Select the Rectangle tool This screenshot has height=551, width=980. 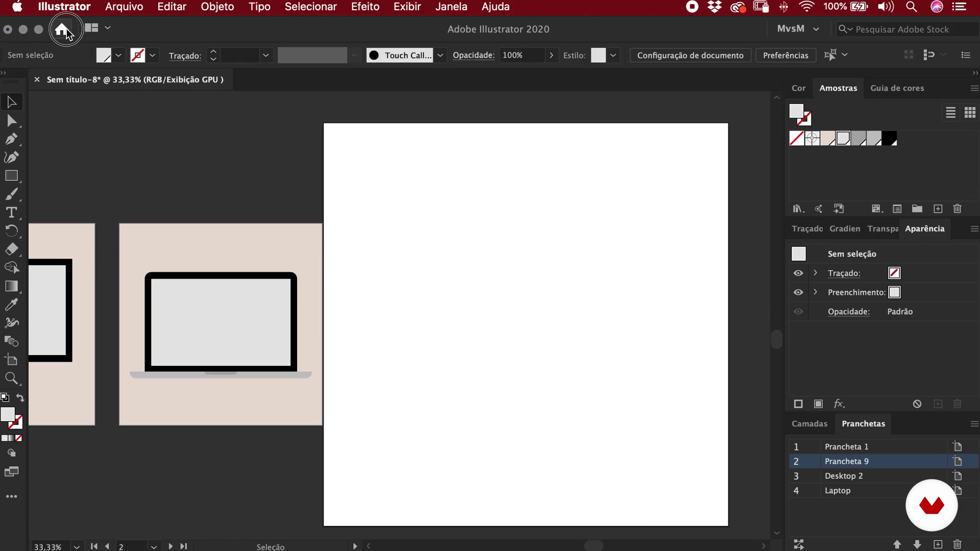(11, 176)
